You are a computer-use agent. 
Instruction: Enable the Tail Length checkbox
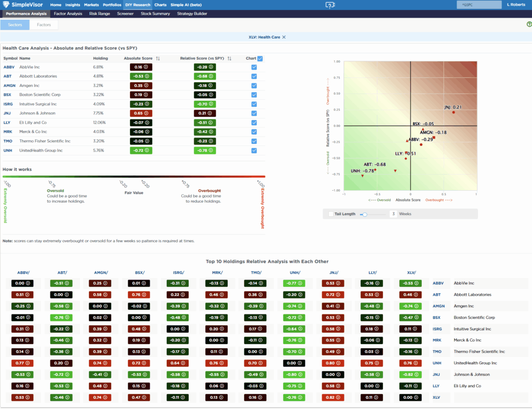(x=331, y=214)
